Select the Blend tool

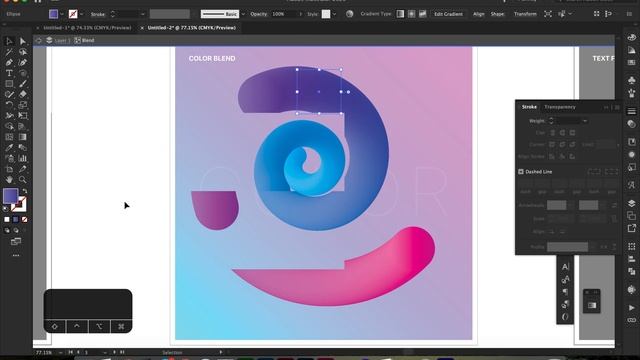click(x=23, y=147)
